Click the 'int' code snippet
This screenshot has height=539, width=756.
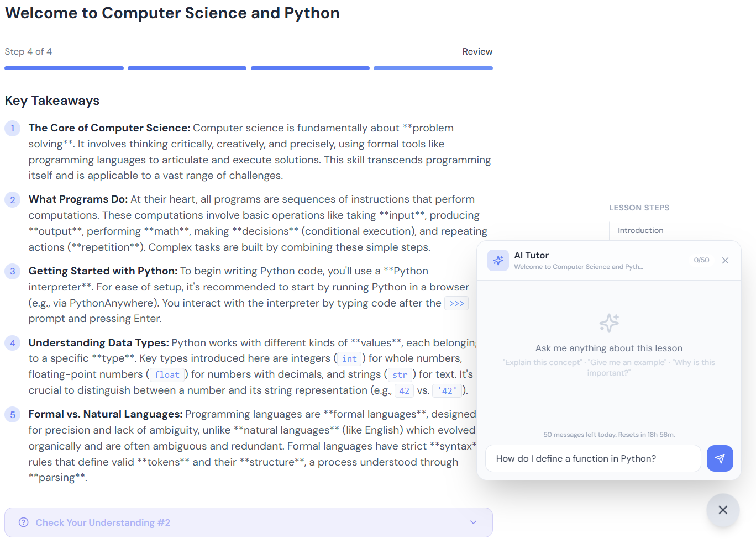349,359
